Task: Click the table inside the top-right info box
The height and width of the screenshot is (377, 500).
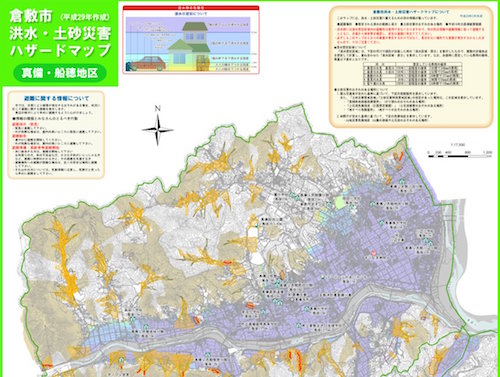Action: 412,74
